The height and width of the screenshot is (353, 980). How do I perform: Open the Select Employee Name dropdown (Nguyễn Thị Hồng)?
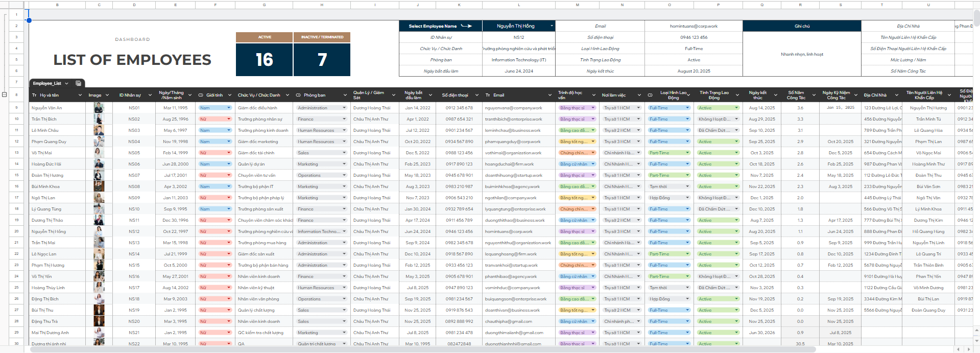[x=552, y=26]
